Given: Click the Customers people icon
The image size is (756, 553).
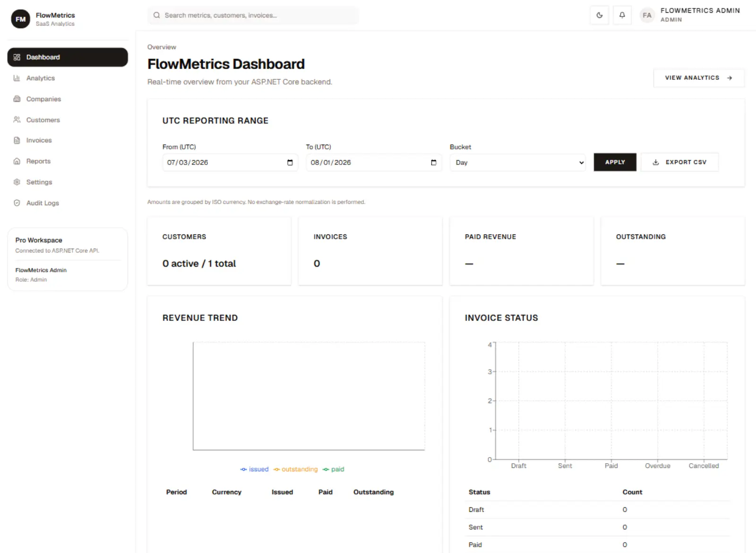Looking at the screenshot, I should click(17, 120).
